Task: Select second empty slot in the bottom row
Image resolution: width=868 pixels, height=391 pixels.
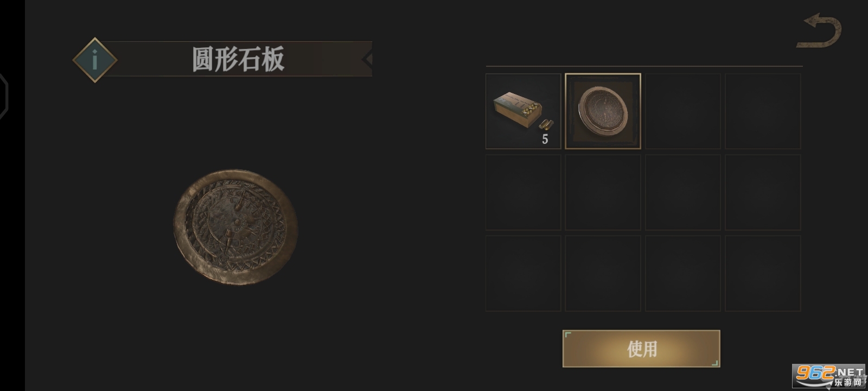Action: (x=603, y=273)
